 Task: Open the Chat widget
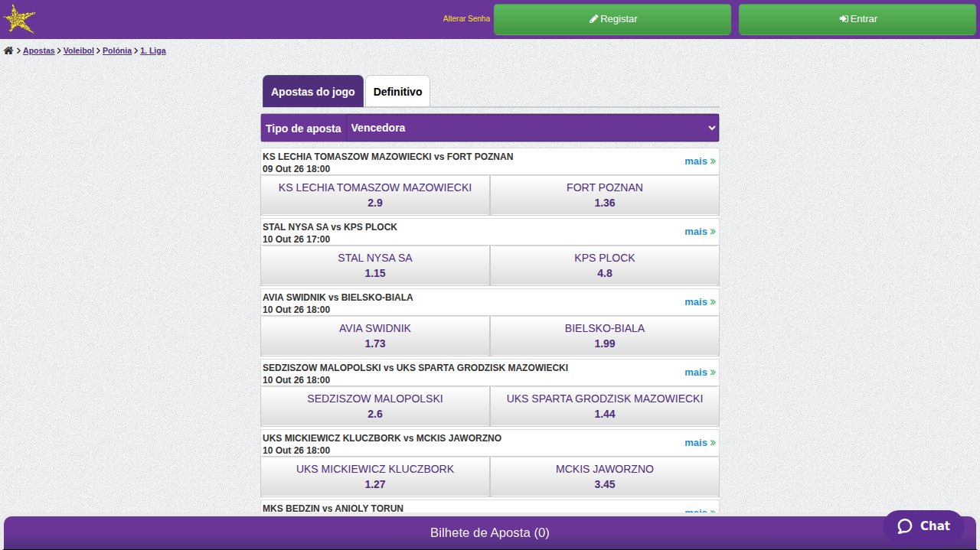[x=923, y=526]
